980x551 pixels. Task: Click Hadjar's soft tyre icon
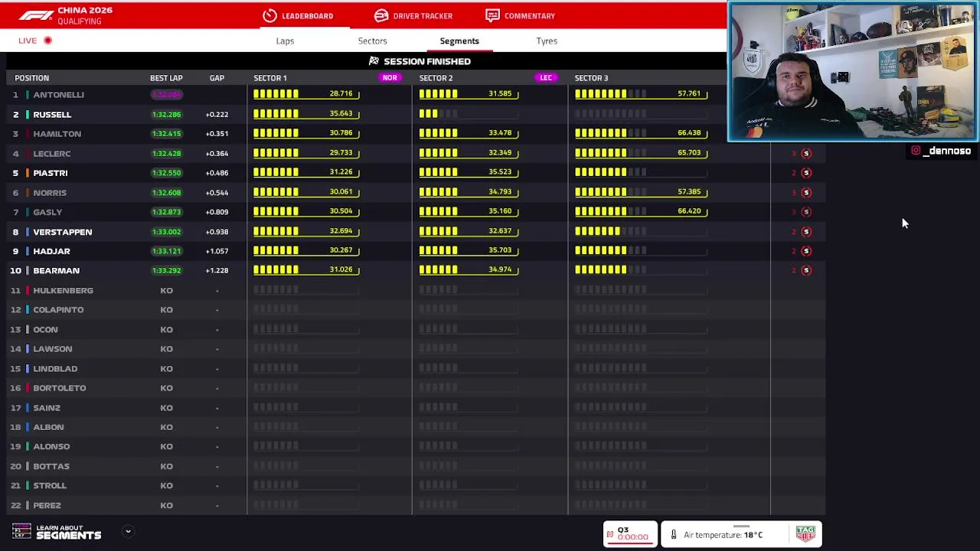[x=805, y=251]
